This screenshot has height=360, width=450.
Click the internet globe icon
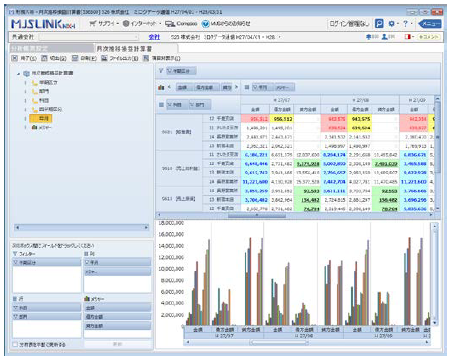click(x=126, y=24)
